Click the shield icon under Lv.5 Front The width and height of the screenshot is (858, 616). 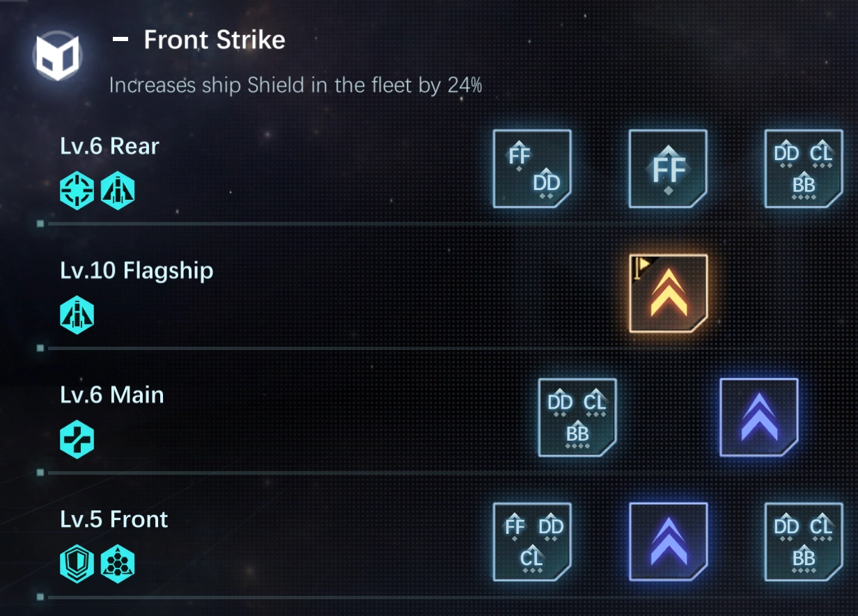tap(77, 564)
